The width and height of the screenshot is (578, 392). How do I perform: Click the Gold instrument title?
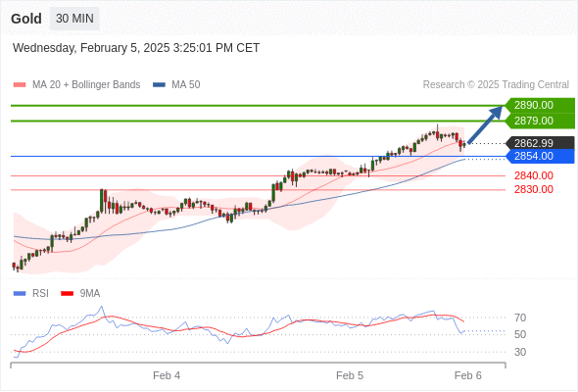click(26, 19)
